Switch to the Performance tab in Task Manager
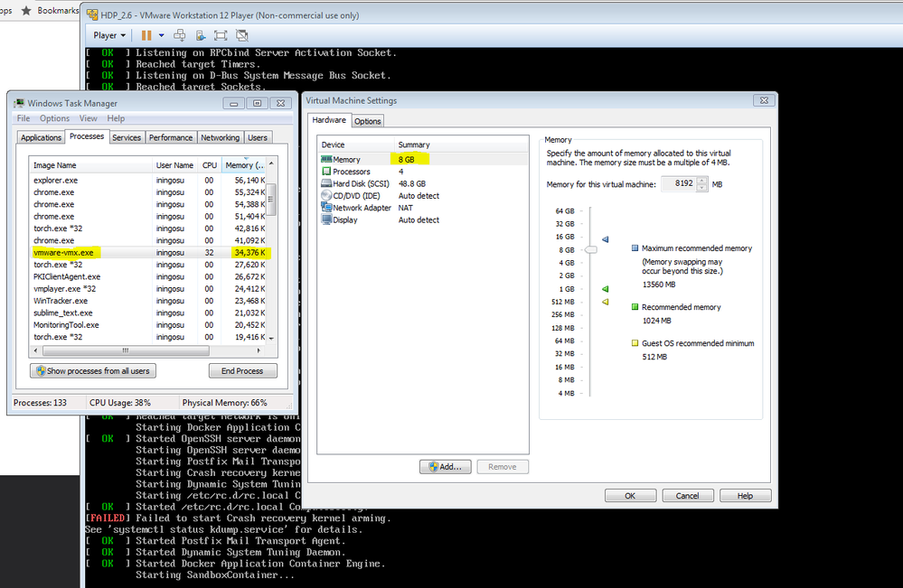 click(x=170, y=136)
